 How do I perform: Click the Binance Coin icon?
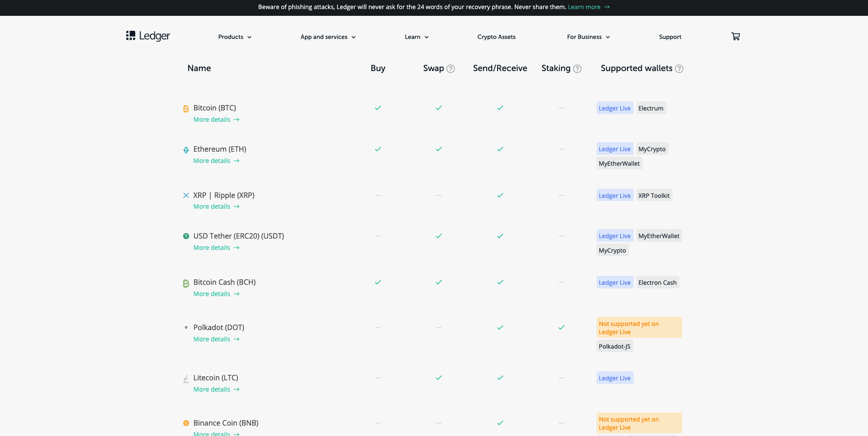186,423
